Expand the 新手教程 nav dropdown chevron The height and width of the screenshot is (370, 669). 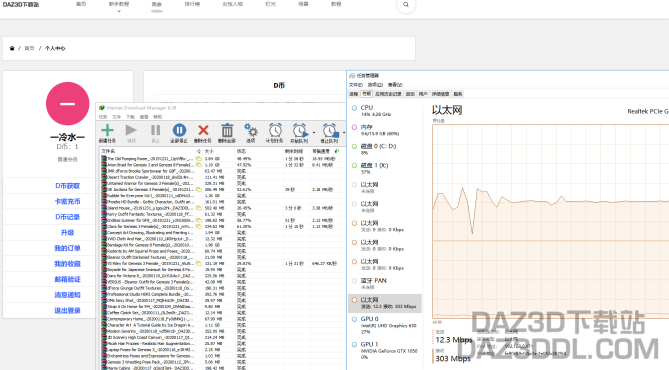(x=119, y=11)
